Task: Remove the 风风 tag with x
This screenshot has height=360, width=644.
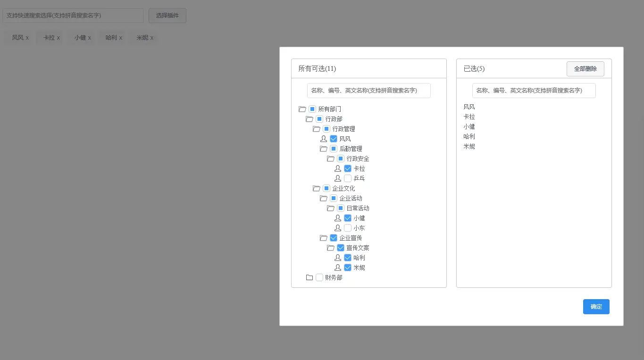Action: pyautogui.click(x=27, y=38)
